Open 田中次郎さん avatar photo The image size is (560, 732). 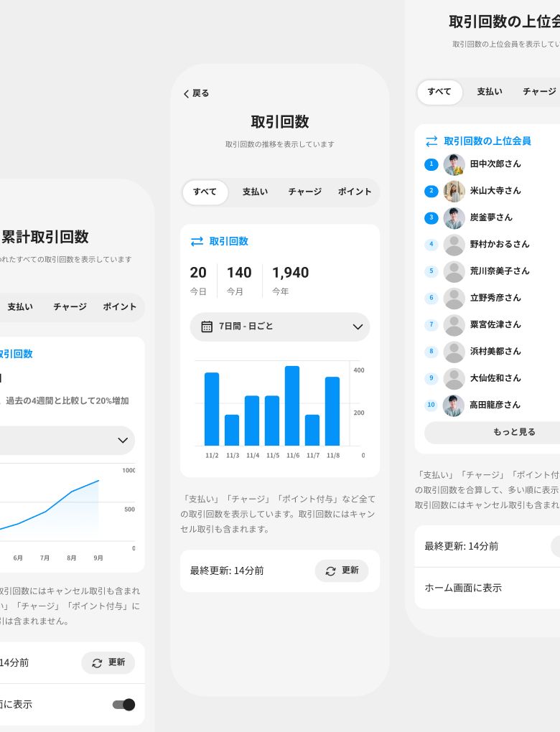pyautogui.click(x=454, y=164)
